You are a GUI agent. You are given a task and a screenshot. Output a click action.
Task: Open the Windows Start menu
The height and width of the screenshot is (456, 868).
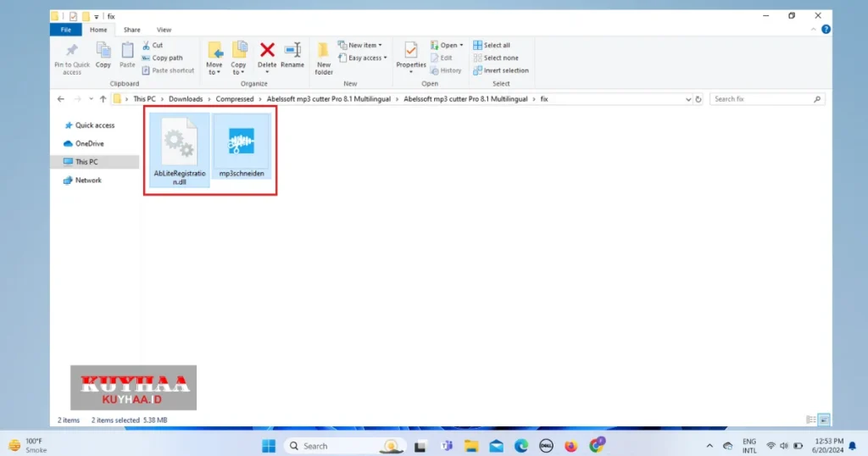click(x=269, y=446)
